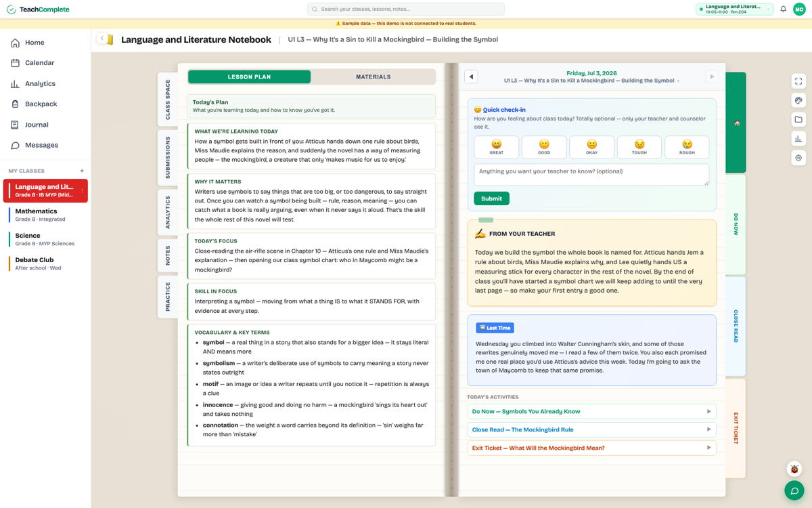The image size is (812, 508).
Task: Click the ladybug bug-report icon
Action: (x=794, y=469)
